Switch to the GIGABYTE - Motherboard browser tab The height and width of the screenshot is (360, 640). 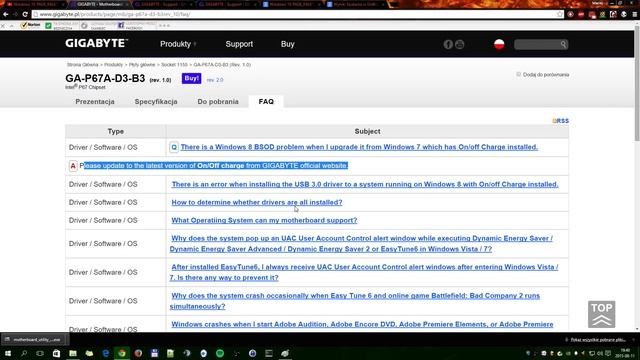[x=99, y=4]
